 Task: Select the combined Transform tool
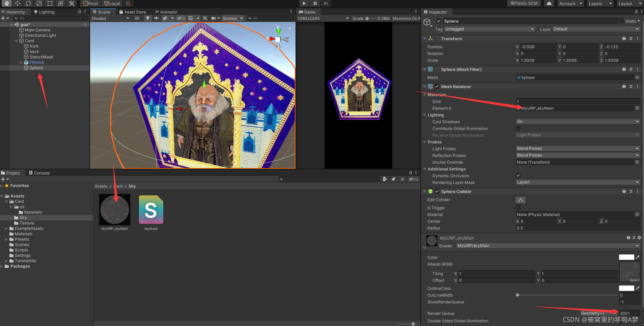pyautogui.click(x=61, y=3)
